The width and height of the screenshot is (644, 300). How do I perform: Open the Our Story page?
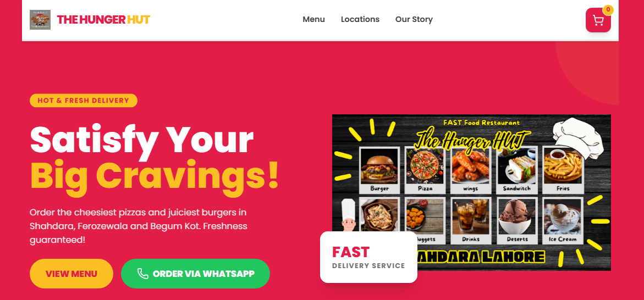coord(414,19)
